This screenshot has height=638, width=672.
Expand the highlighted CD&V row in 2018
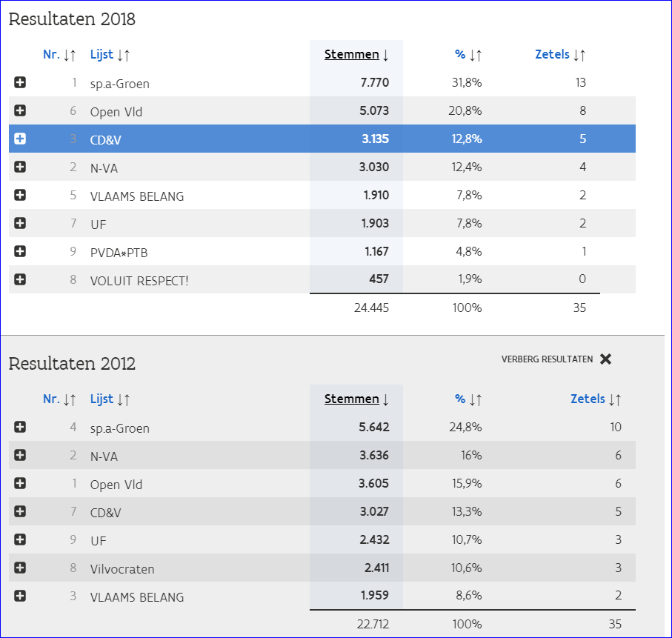tap(20, 139)
